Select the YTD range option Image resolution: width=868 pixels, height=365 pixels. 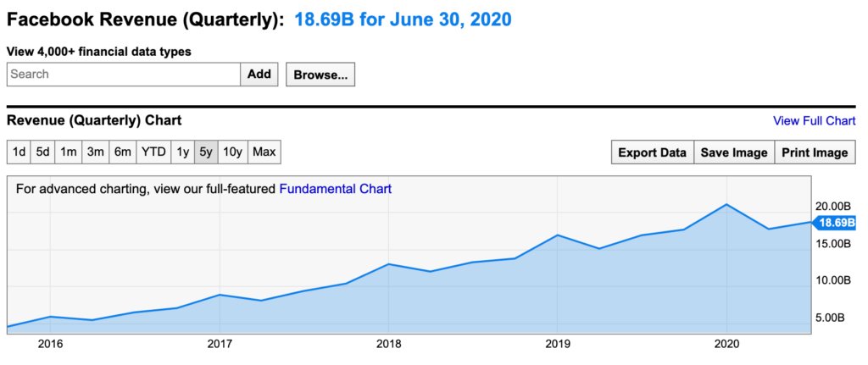tap(153, 152)
